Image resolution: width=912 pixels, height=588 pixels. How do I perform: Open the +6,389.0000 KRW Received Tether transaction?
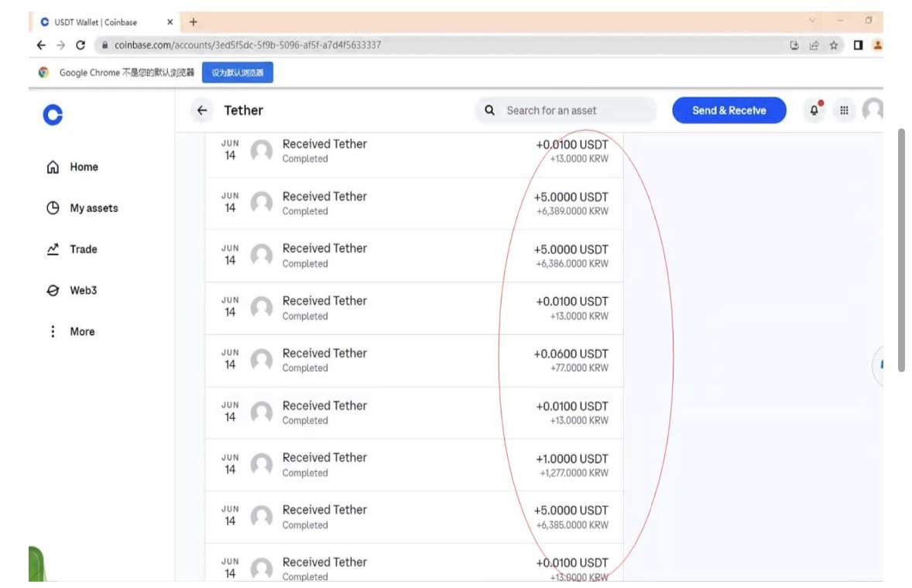414,203
